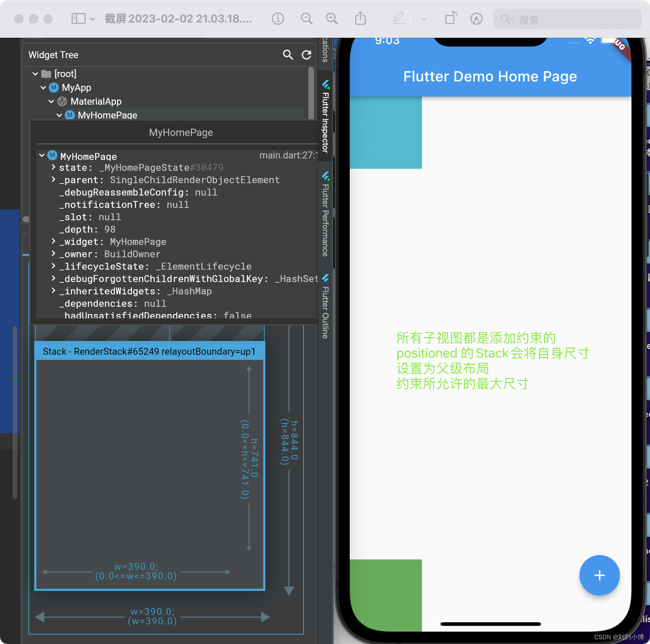Collapse the [root] tree node
The image size is (650, 644).
pos(35,74)
